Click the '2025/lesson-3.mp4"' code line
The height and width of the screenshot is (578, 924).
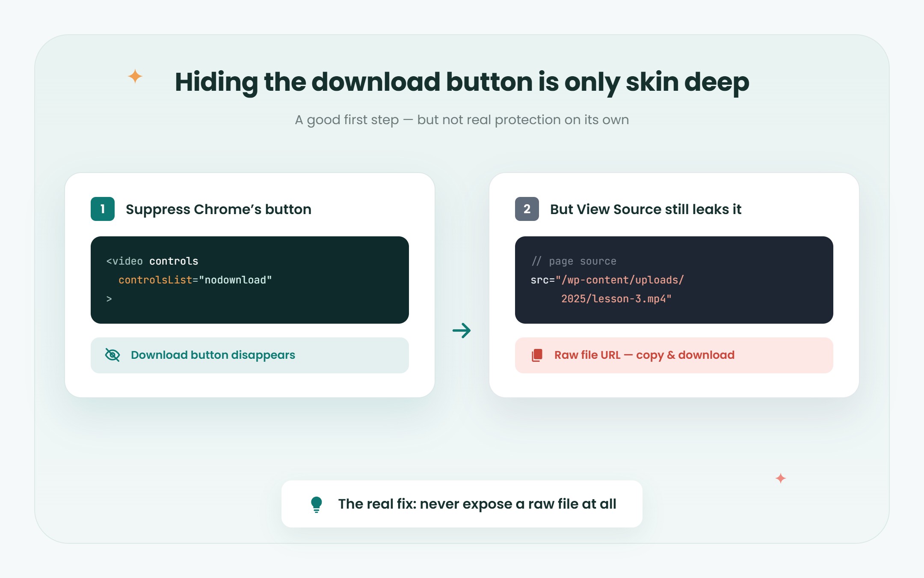pos(616,299)
